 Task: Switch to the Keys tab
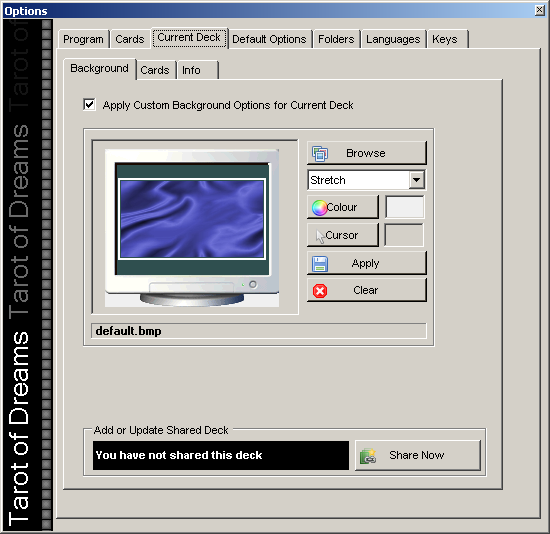(448, 39)
